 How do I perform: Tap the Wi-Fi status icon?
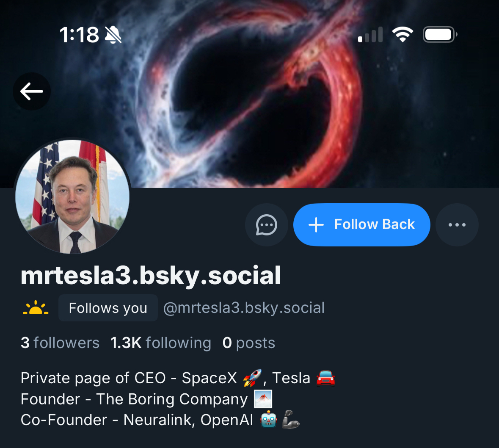[403, 34]
